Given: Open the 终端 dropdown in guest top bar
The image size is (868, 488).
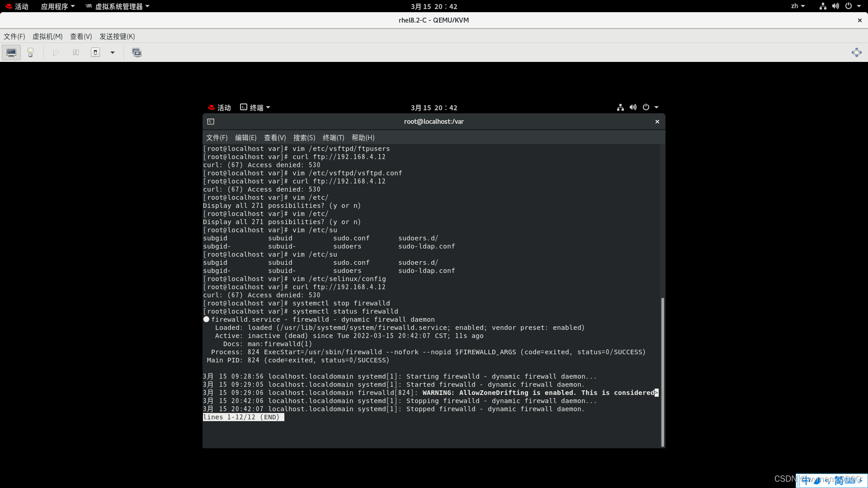Looking at the screenshot, I should point(255,107).
